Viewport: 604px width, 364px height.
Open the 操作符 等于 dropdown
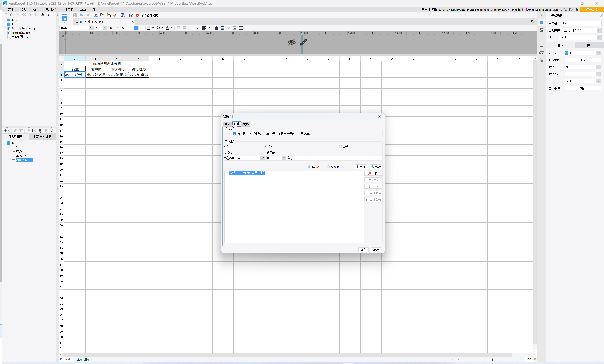[284, 158]
